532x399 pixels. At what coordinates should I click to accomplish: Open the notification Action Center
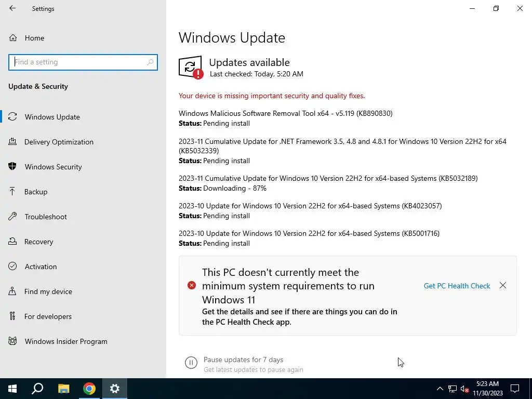click(x=515, y=389)
